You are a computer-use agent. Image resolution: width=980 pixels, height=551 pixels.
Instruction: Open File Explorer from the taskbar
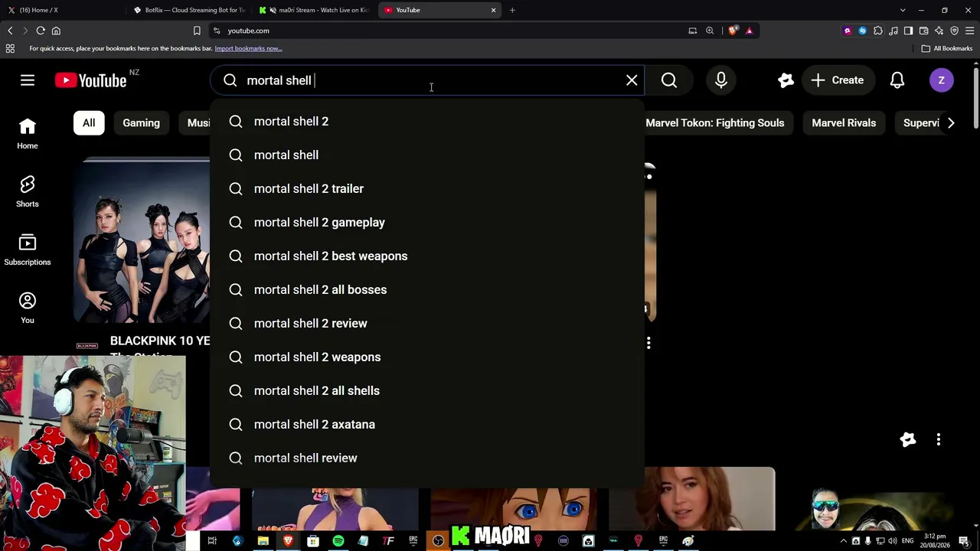263,541
